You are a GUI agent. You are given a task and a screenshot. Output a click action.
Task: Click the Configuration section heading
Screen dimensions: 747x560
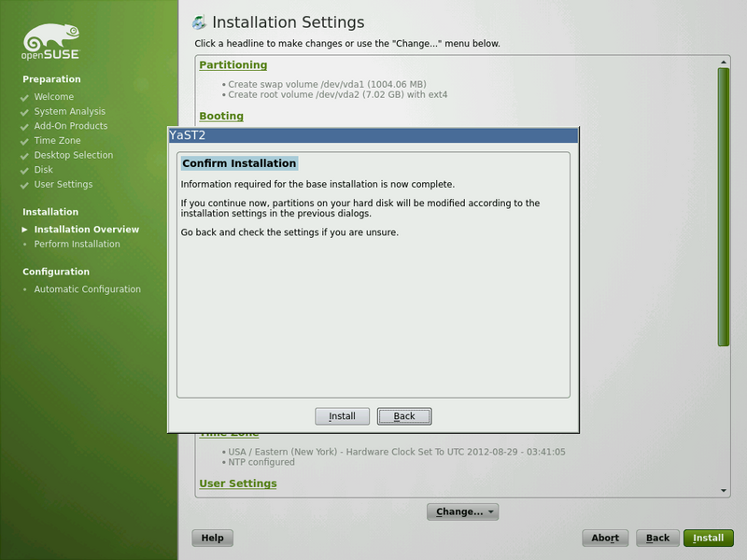(x=56, y=272)
